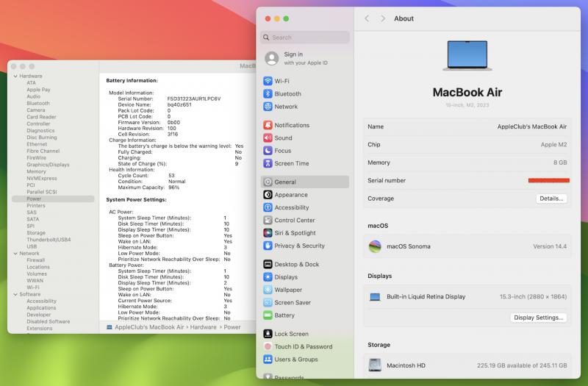
Task: Open Appearance icon in sidebar
Action: [x=268, y=195]
